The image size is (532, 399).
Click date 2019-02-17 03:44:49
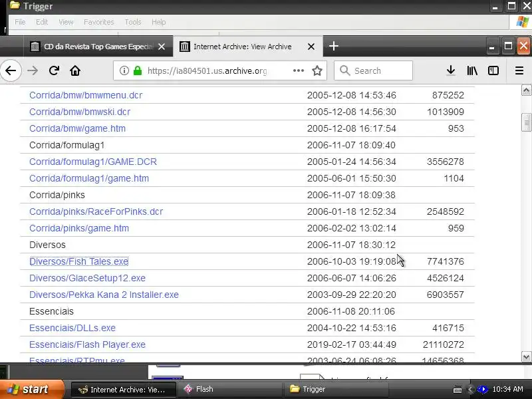coord(352,344)
